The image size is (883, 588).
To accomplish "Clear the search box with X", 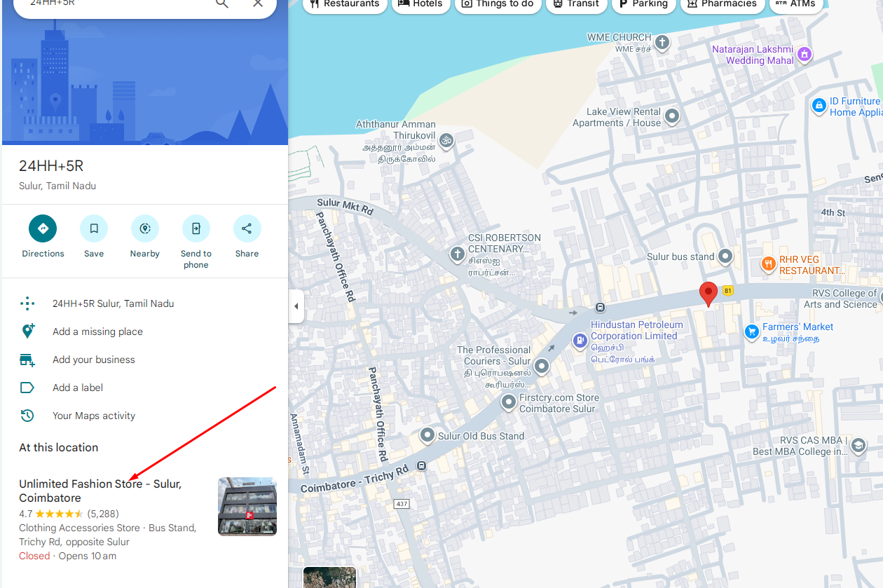I will coord(258,4).
